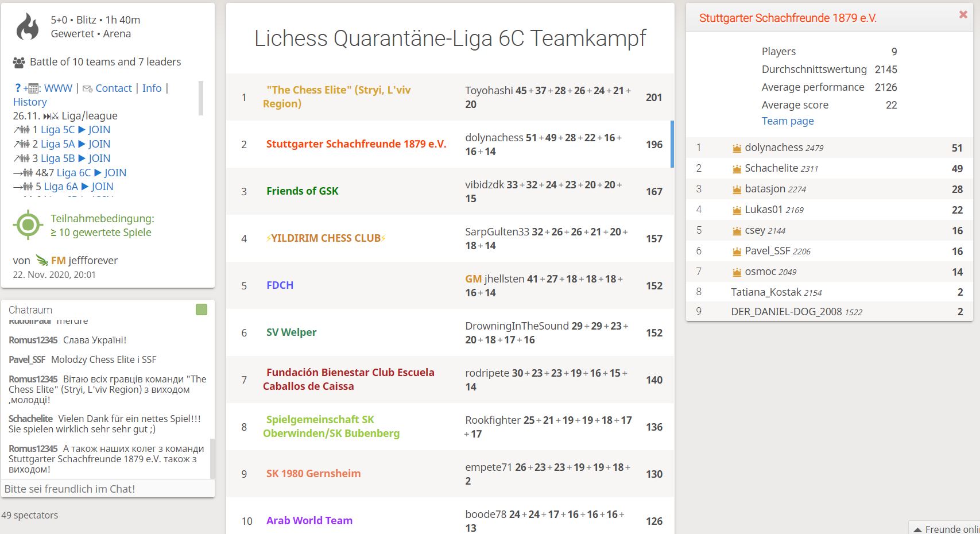Click Pavel_SSF username in chat
980x534 pixels.
27,359
